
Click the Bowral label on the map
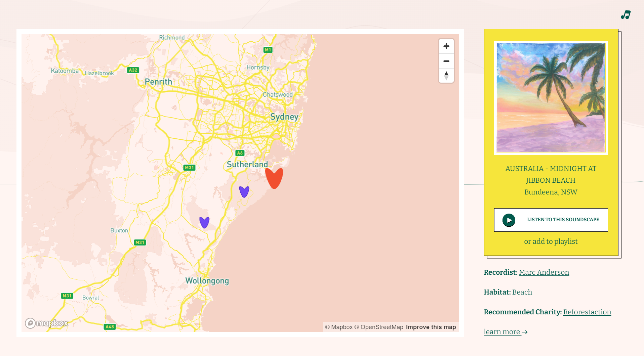pyautogui.click(x=91, y=298)
